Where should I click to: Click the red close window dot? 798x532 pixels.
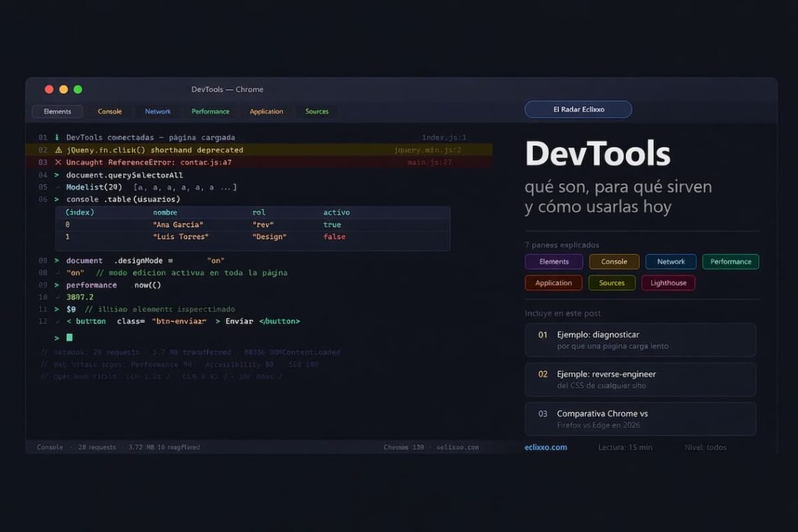pos(50,90)
